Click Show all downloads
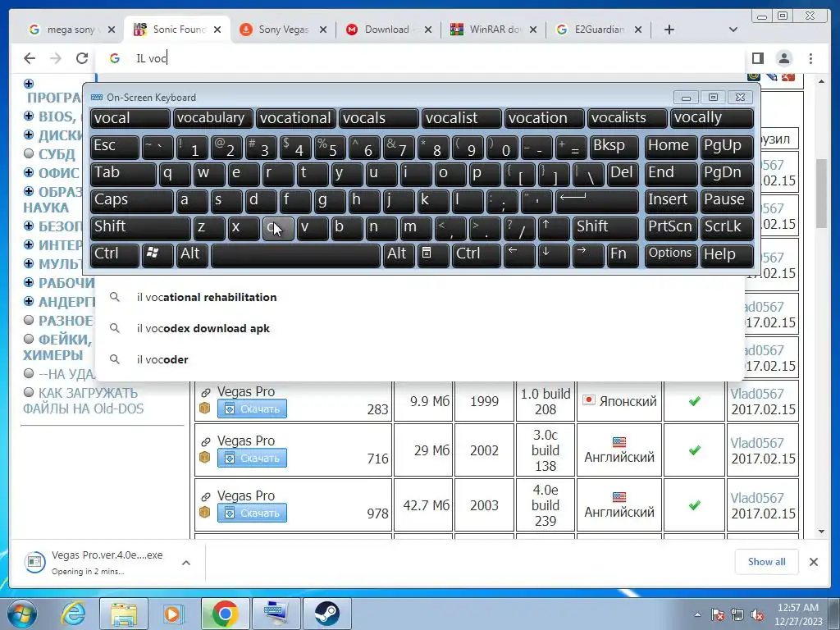840x630 pixels. pos(767,561)
